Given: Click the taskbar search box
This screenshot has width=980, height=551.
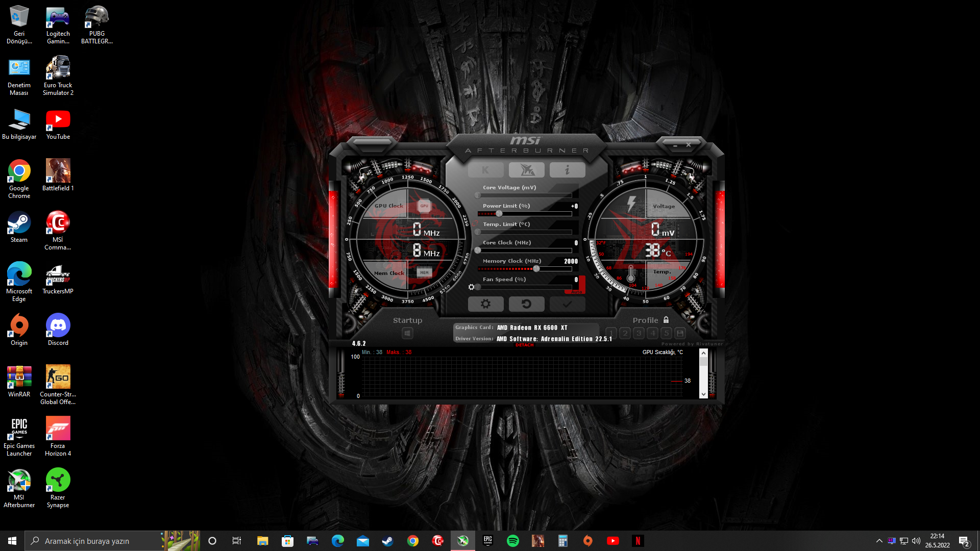Looking at the screenshot, I should coord(112,541).
